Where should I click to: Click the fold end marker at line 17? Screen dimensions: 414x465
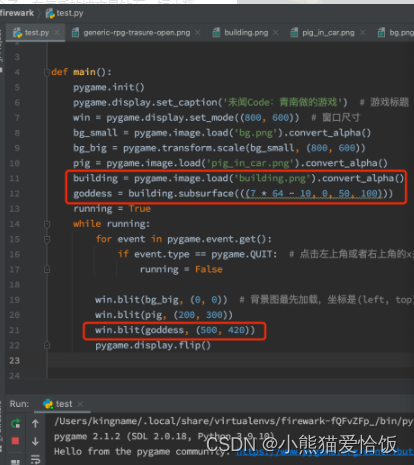pyautogui.click(x=47, y=269)
